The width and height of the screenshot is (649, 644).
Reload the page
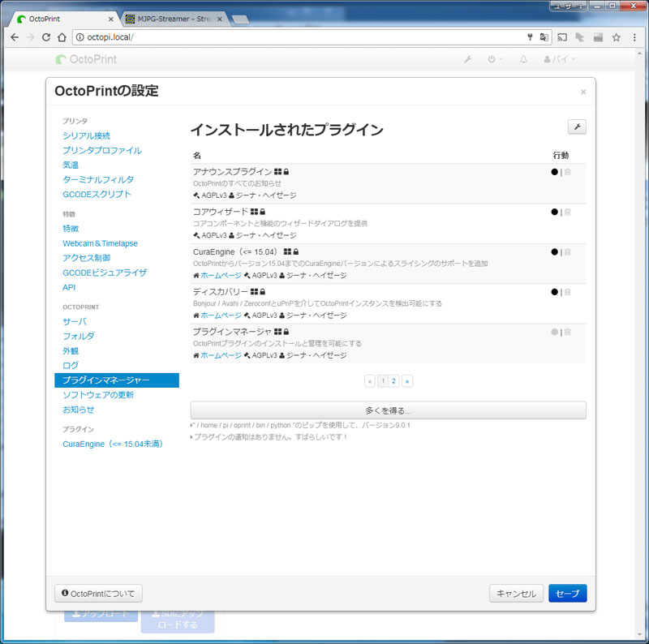[x=46, y=37]
